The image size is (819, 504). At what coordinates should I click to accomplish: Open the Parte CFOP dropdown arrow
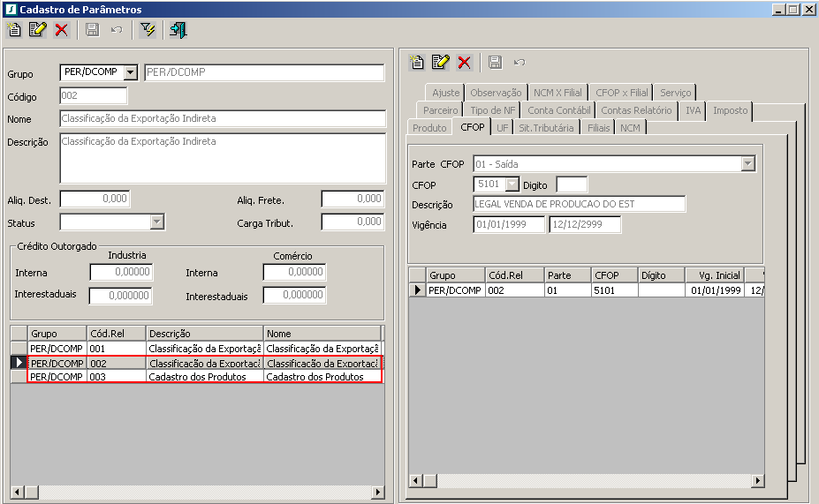tap(748, 164)
